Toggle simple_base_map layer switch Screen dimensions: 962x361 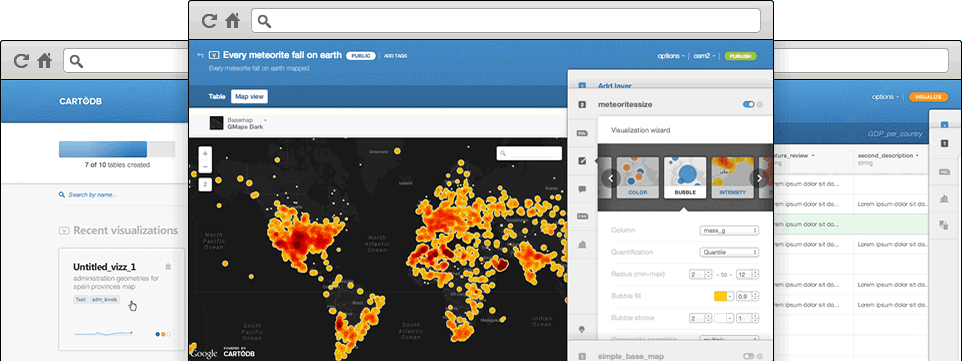748,355
